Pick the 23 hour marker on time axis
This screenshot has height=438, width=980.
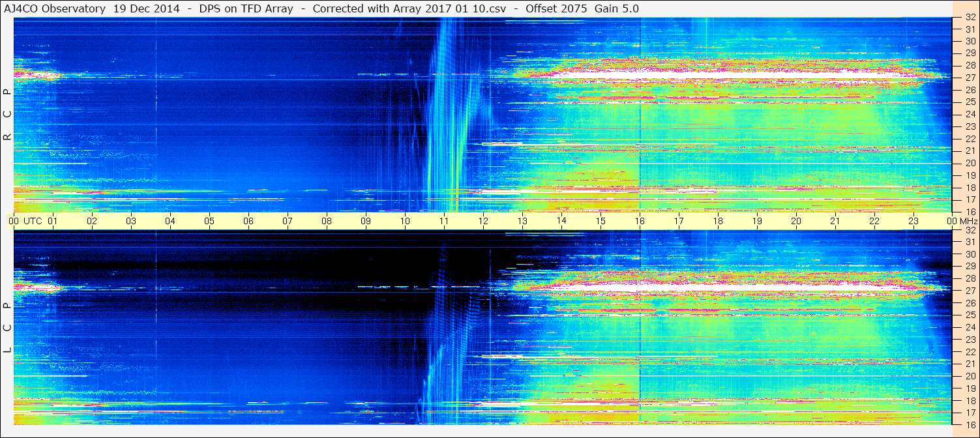click(x=913, y=221)
